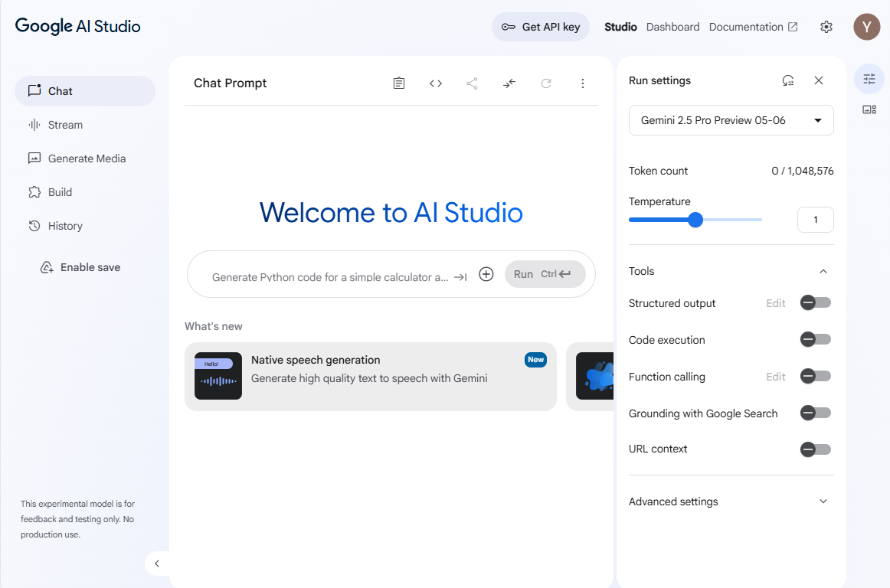This screenshot has height=588, width=890.
Task: Click the Get code angle-brackets icon
Action: point(435,83)
